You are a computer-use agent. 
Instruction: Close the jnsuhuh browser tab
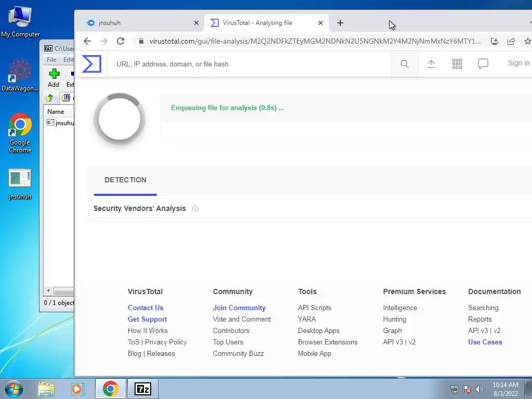click(196, 23)
